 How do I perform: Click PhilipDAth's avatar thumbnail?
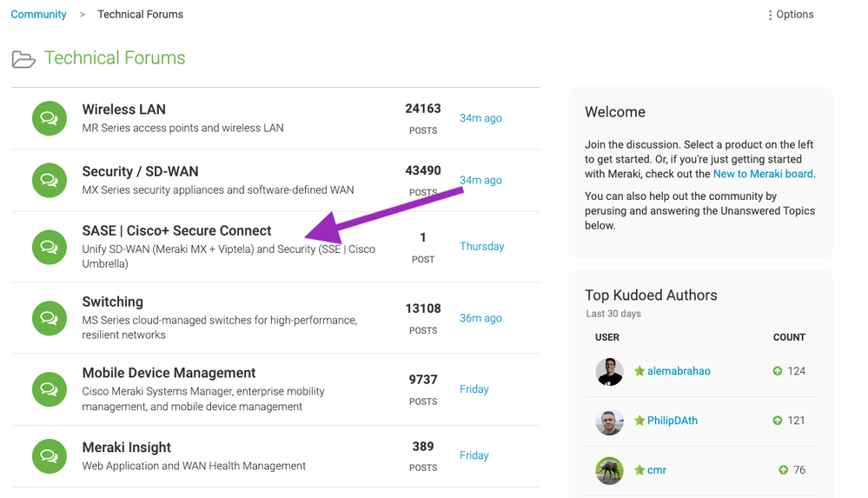click(609, 421)
